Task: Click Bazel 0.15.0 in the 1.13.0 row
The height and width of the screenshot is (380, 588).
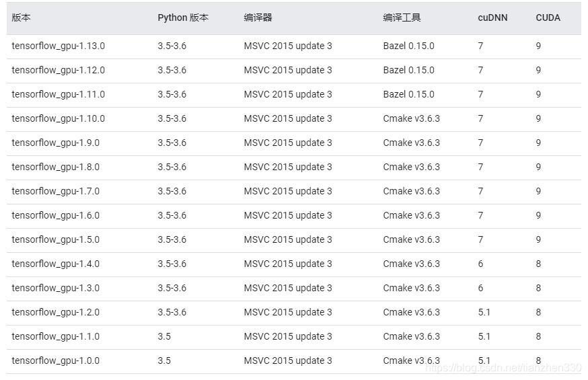Action: click(x=408, y=46)
